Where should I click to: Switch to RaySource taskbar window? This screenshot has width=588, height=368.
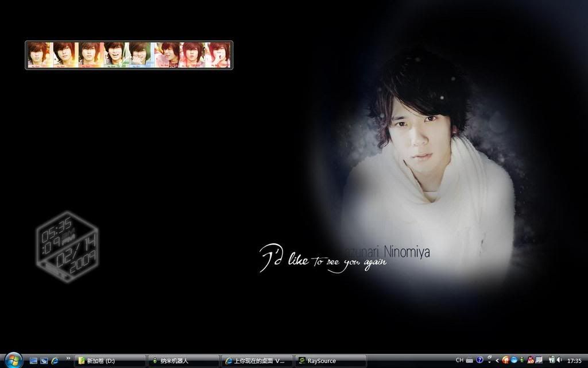(330, 361)
